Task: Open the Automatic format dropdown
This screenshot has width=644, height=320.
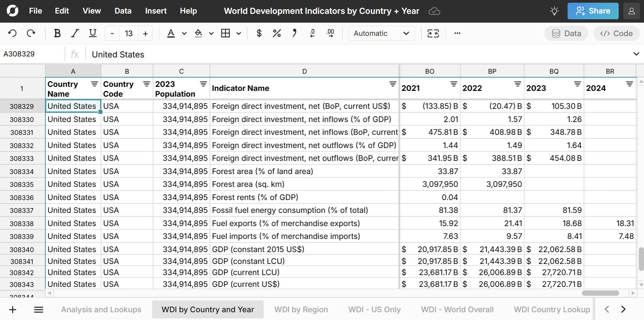Action: tap(381, 33)
